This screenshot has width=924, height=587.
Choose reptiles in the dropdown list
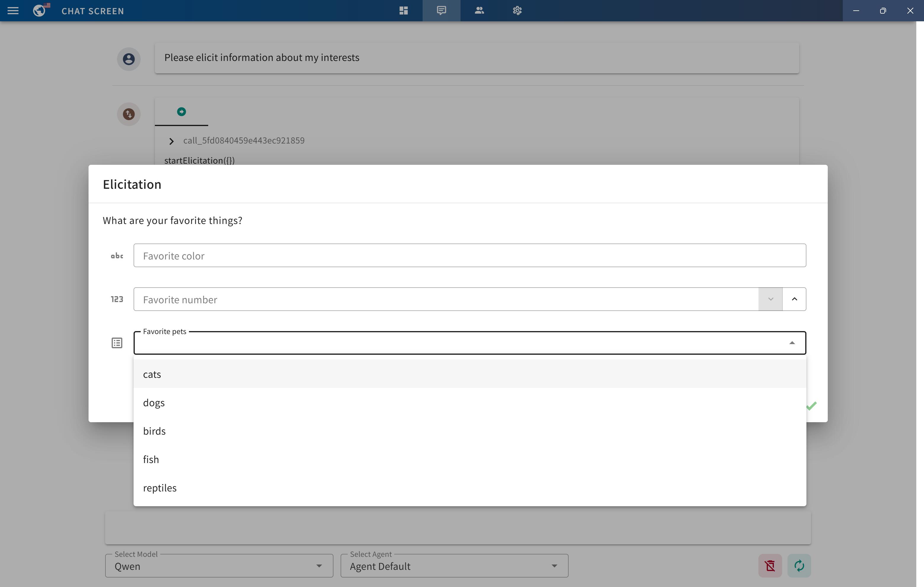click(160, 488)
